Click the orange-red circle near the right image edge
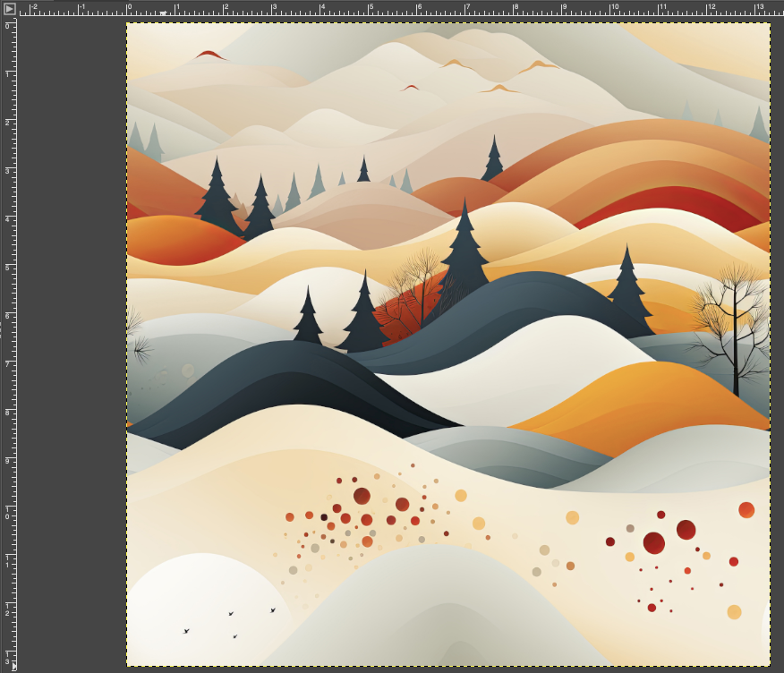Viewport: 784px width, 673px height. pos(746,510)
